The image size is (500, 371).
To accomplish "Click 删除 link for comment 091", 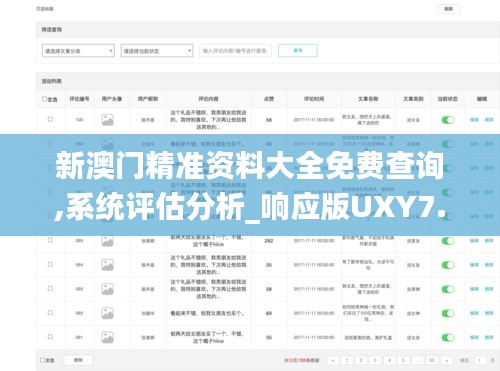I will pos(489,337).
